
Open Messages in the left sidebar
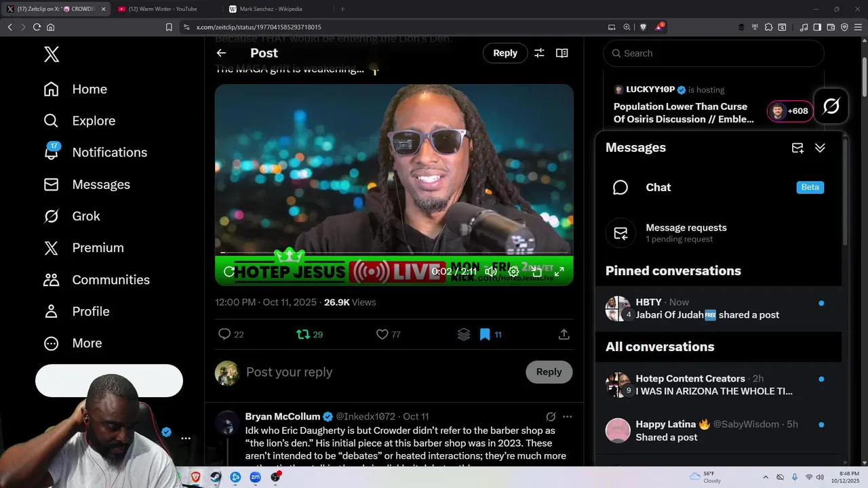(x=87, y=184)
